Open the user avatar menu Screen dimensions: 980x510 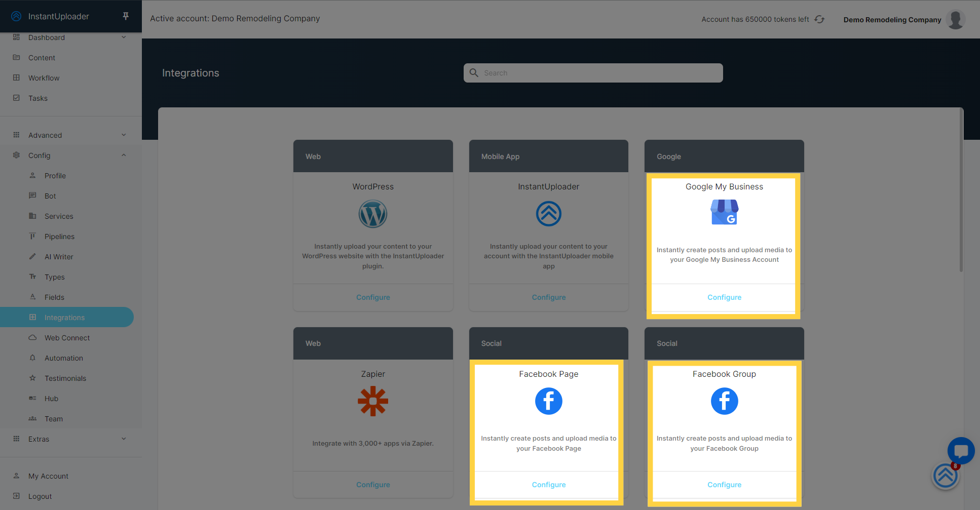pos(956,19)
